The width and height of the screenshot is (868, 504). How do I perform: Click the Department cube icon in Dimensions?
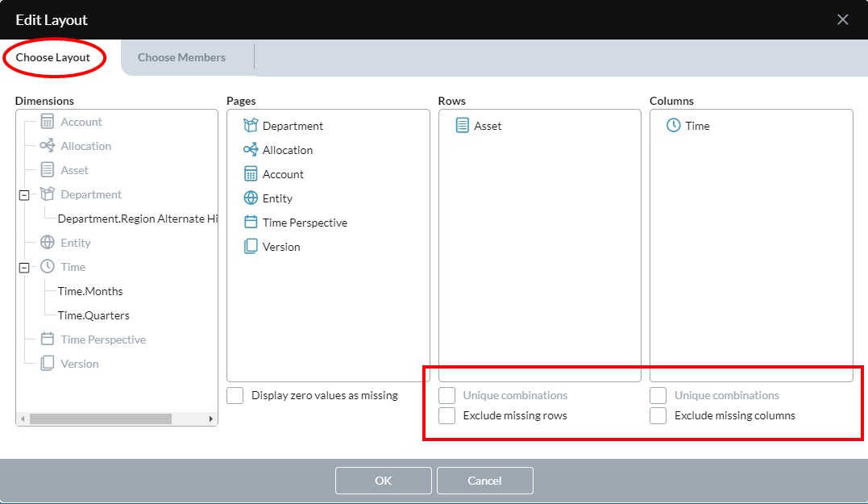click(x=48, y=194)
